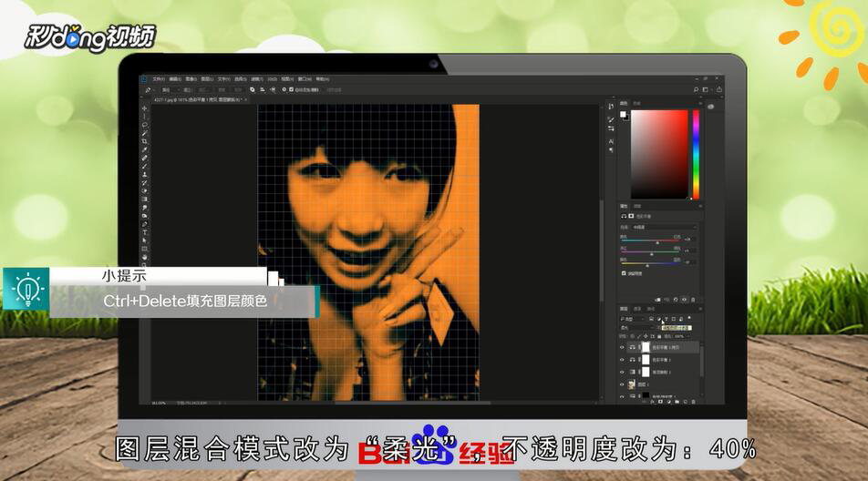Screen dimensions: 868x481
Task: Toggle visibility of the gradient map layer
Action: [622, 372]
